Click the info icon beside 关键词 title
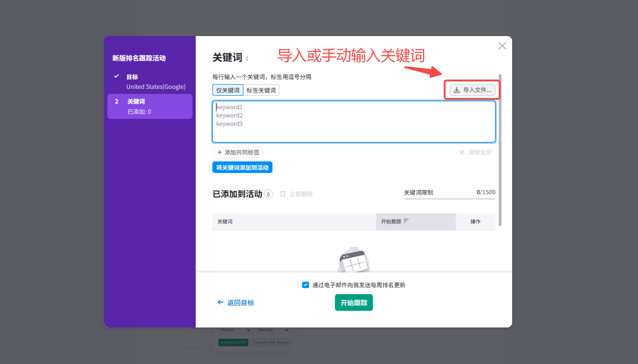The image size is (638, 364). (x=248, y=58)
